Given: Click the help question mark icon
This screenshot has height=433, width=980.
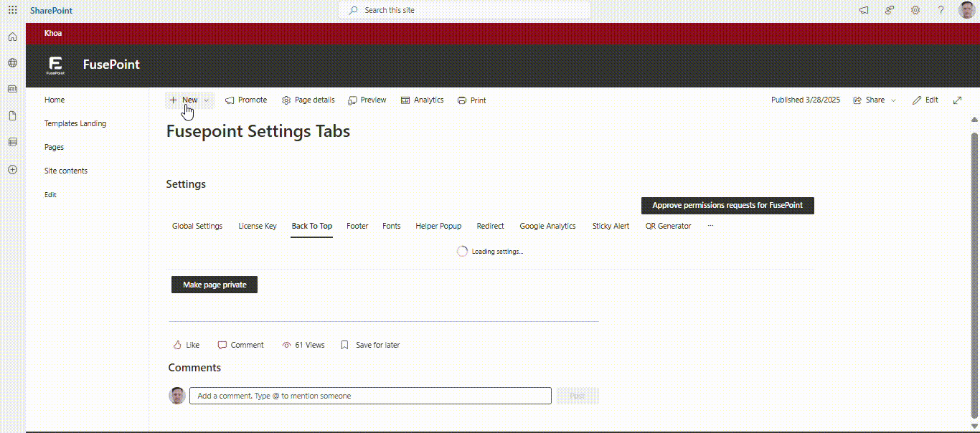Looking at the screenshot, I should [941, 11].
